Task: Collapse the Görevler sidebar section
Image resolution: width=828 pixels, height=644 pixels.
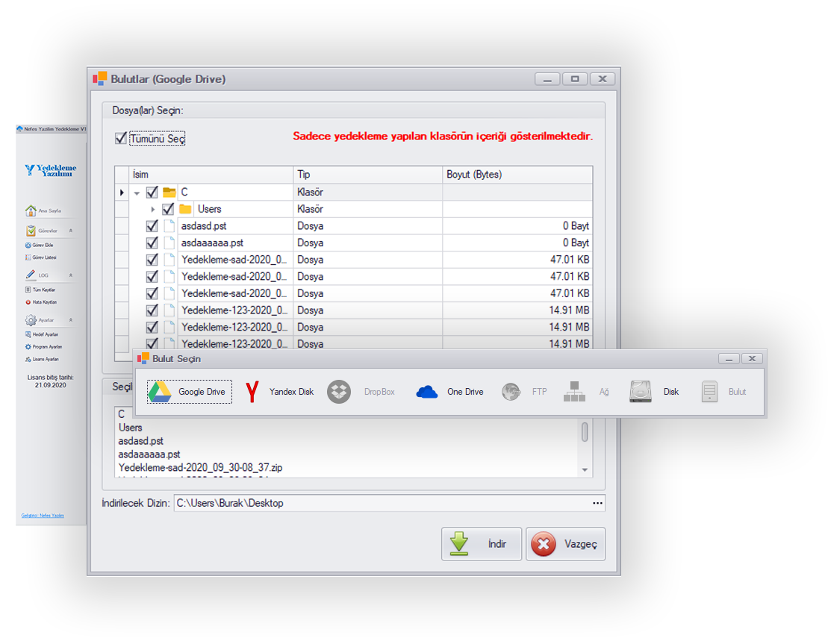Action: tap(72, 231)
